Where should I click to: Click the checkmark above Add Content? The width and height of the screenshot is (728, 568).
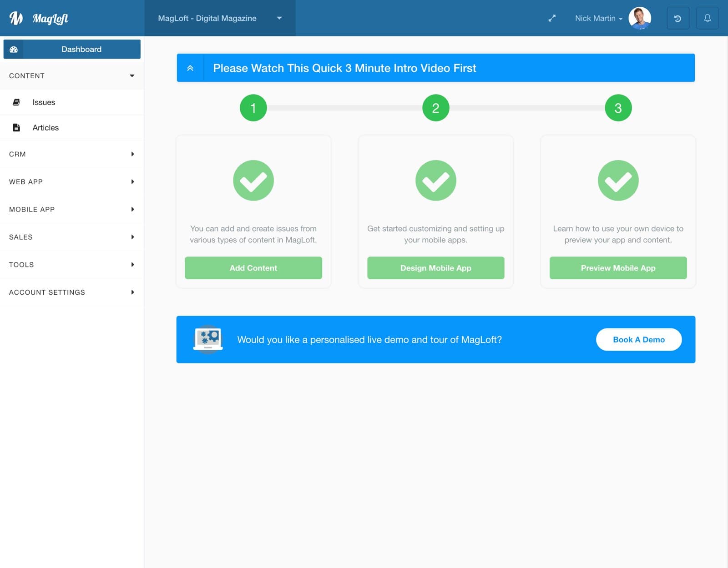pyautogui.click(x=253, y=181)
